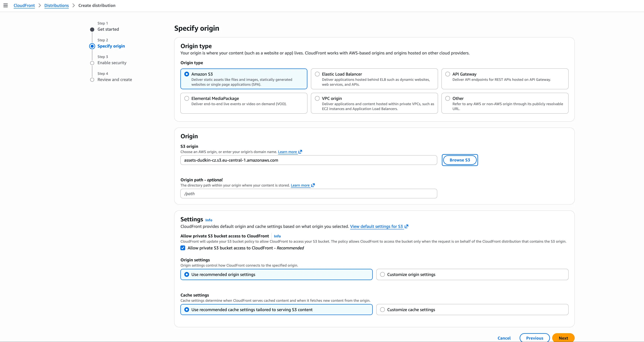The image size is (644, 342).
Task: Select Elemental MediaPackage origin type
Action: click(244, 103)
